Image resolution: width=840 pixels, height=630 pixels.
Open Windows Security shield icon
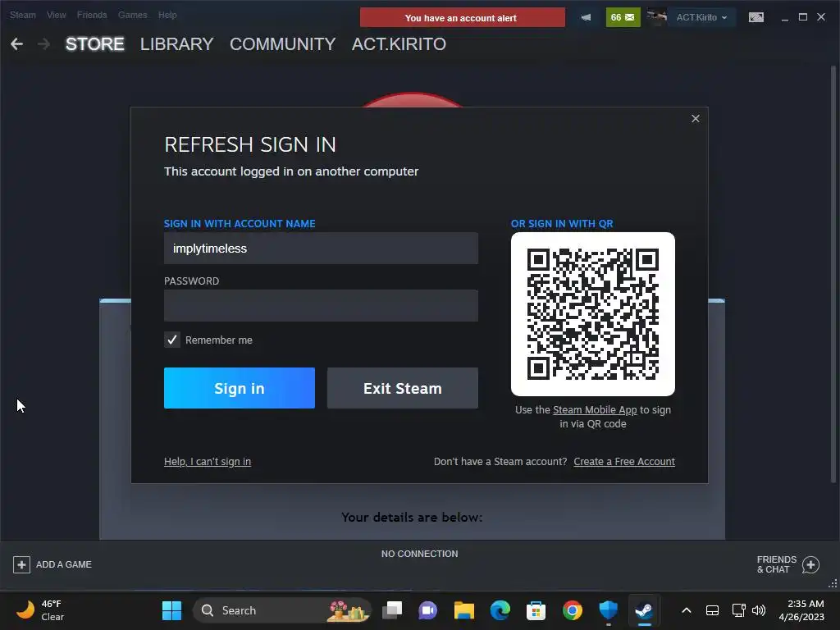608,610
